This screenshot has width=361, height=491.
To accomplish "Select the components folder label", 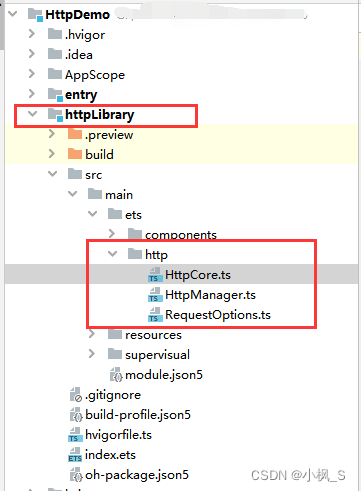I will 181,235.
